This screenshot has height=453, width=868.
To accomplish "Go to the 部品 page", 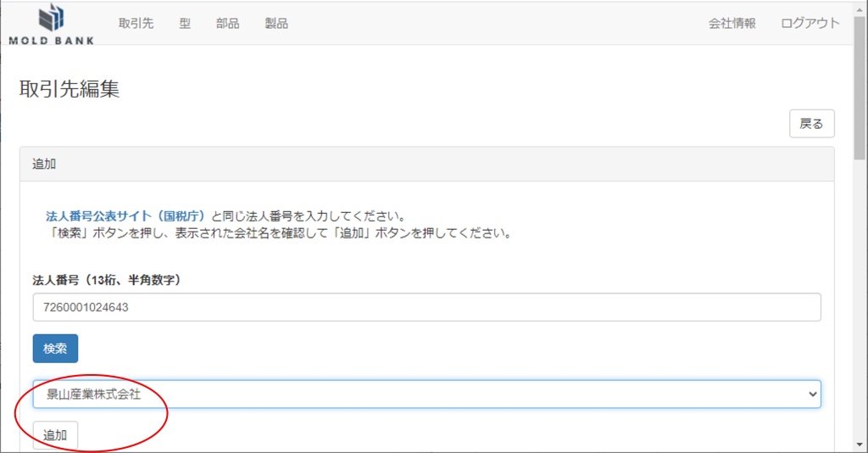I will tap(227, 24).
